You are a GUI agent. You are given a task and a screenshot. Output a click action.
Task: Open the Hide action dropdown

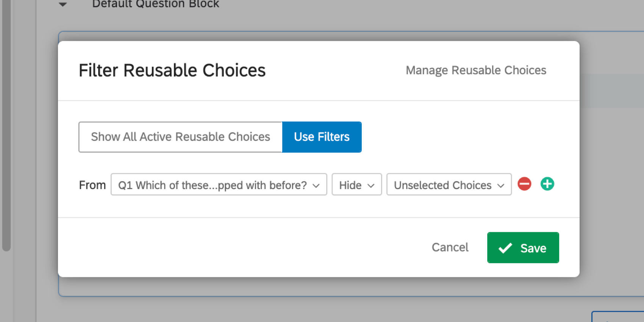(x=356, y=185)
